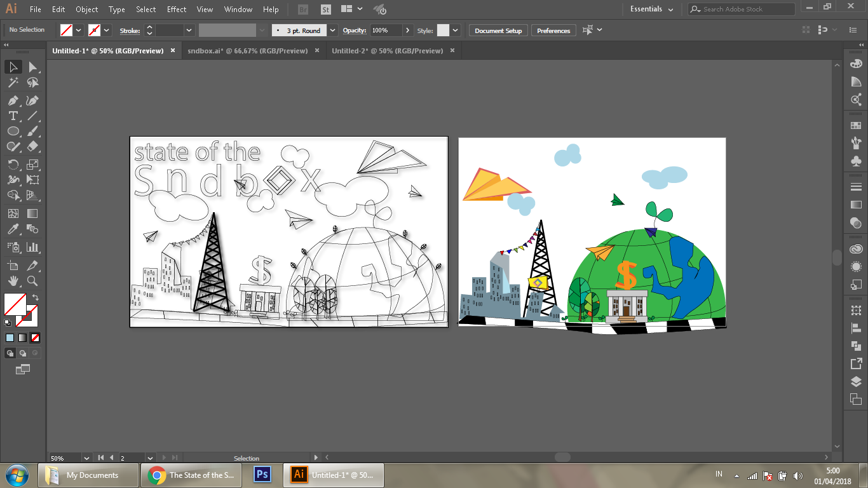Select the Perspective Grid tool
This screenshot has width=868, height=488.
pyautogui.click(x=32, y=195)
